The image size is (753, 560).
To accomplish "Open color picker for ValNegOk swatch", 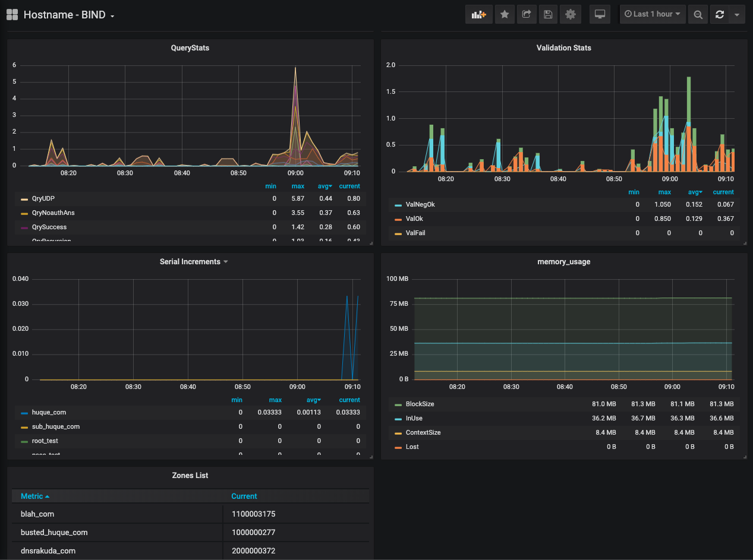I will coord(398,205).
